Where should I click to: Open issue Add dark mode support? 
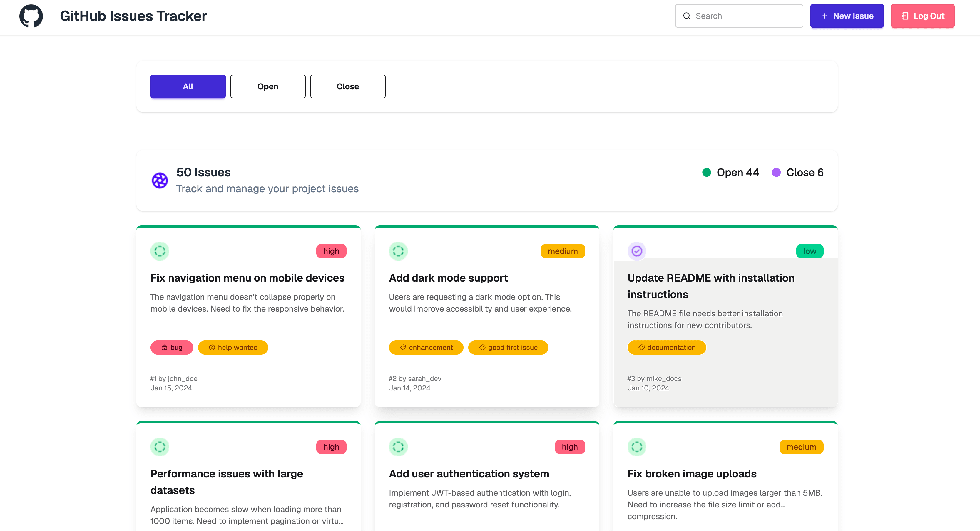click(x=448, y=278)
